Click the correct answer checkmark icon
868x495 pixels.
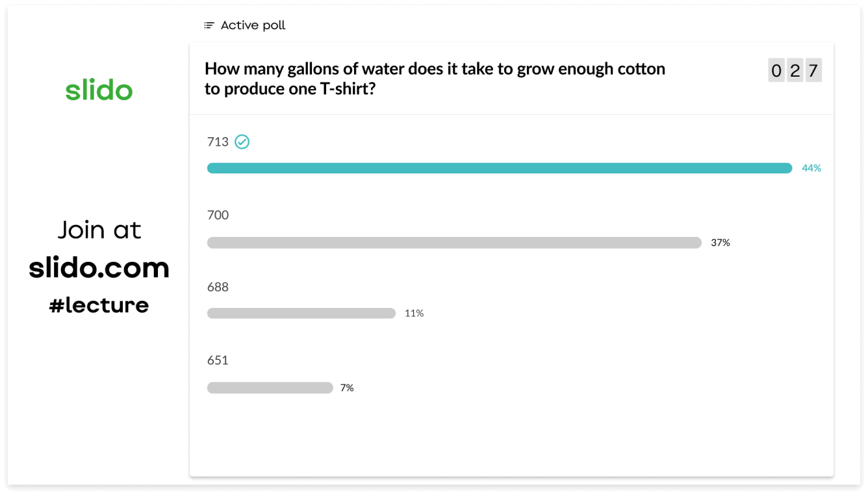point(242,142)
